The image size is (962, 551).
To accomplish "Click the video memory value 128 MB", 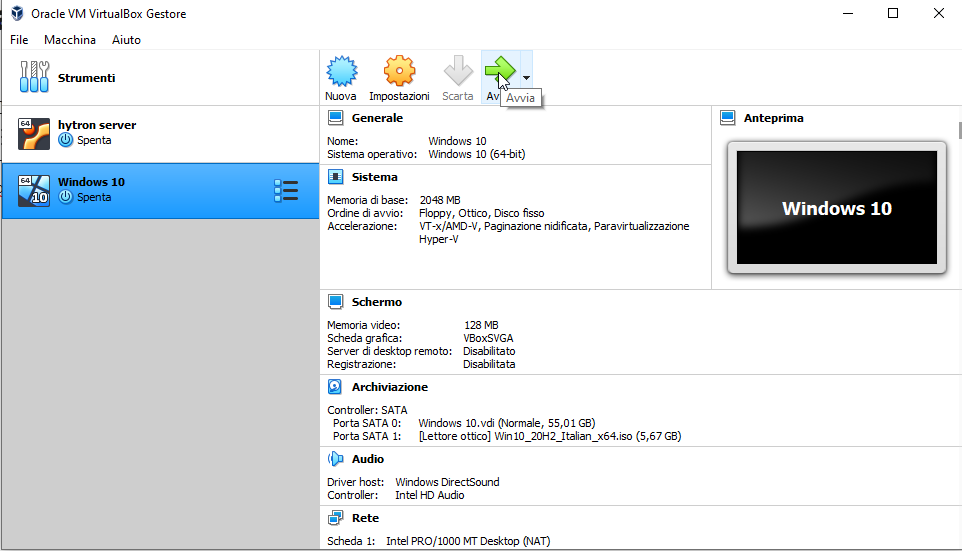I will coord(481,325).
